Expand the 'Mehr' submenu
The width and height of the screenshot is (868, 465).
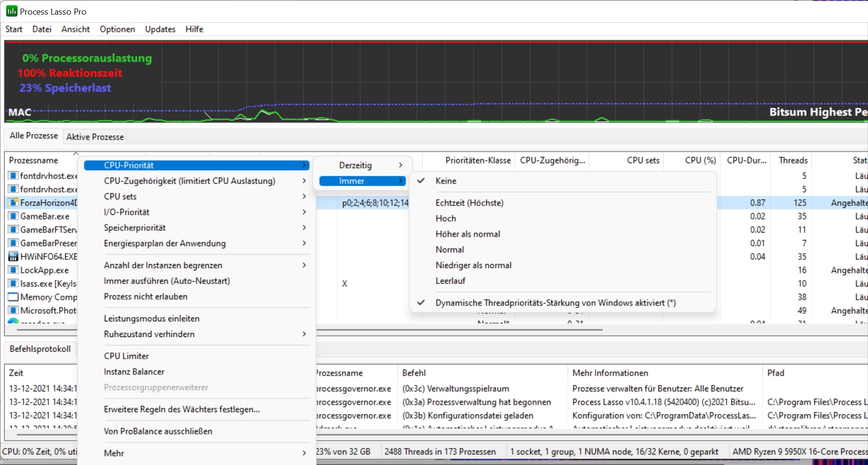click(x=197, y=453)
